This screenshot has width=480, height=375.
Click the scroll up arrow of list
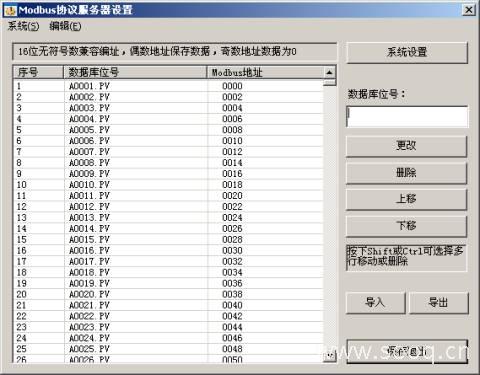pos(329,72)
